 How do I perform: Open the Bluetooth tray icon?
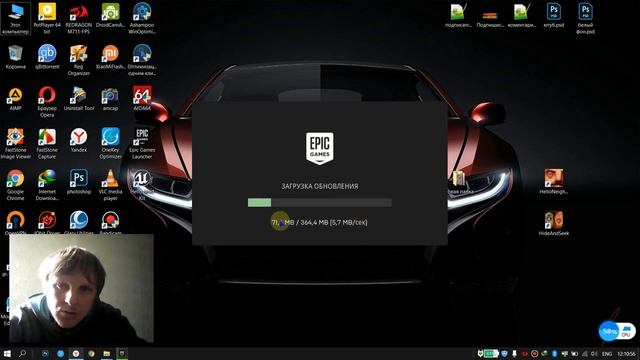pos(554,353)
